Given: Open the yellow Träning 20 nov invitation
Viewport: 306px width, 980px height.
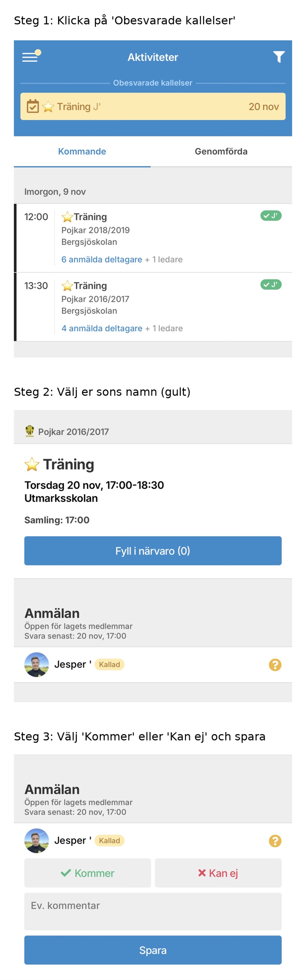Looking at the screenshot, I should coord(153,107).
